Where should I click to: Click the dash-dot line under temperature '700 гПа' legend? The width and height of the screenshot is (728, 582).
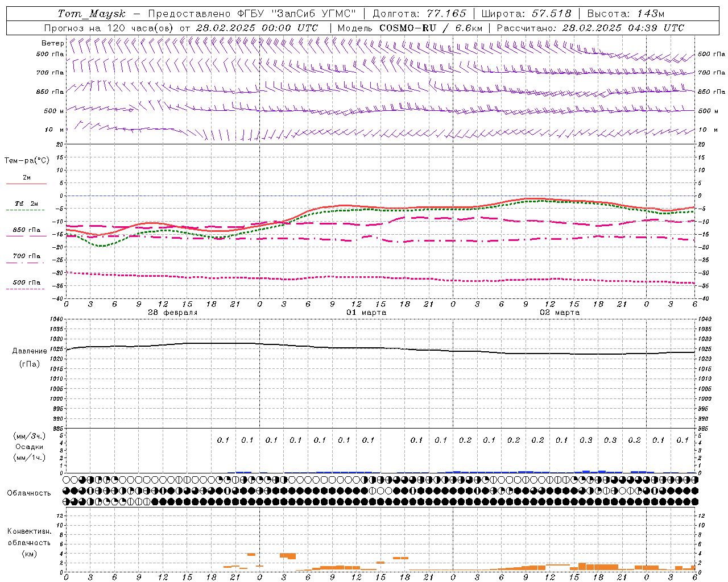(x=25, y=263)
